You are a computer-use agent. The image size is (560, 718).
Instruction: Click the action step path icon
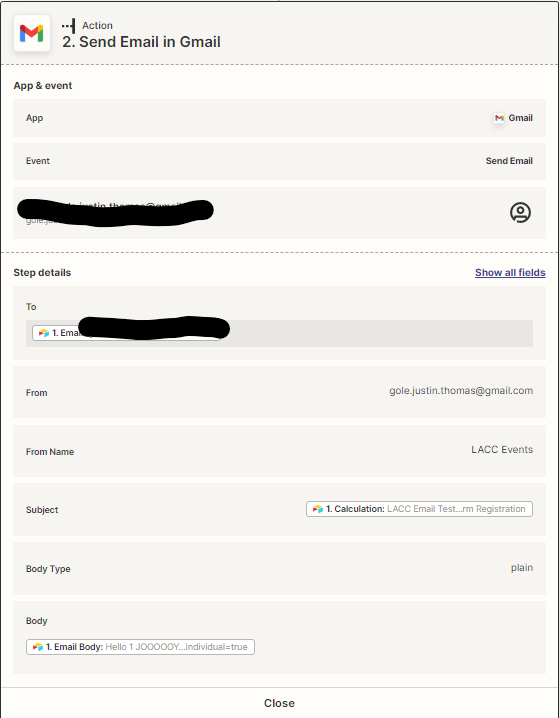tap(69, 26)
